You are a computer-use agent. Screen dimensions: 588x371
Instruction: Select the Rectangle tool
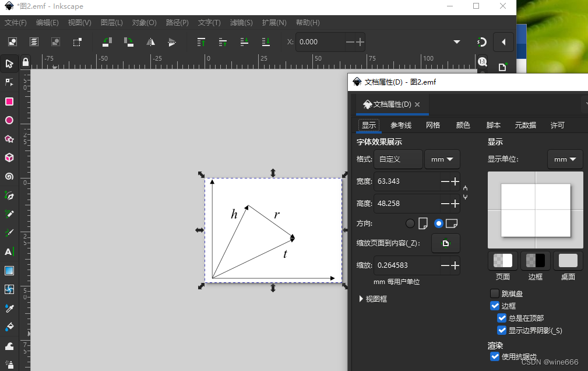[x=9, y=101]
